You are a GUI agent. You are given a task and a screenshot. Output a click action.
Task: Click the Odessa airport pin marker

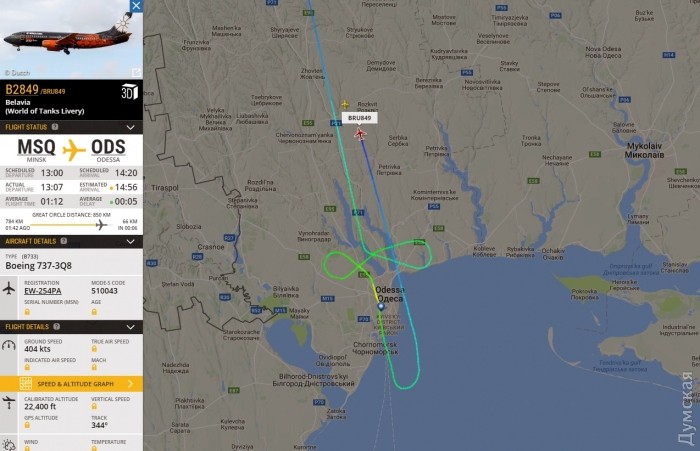[x=381, y=306]
